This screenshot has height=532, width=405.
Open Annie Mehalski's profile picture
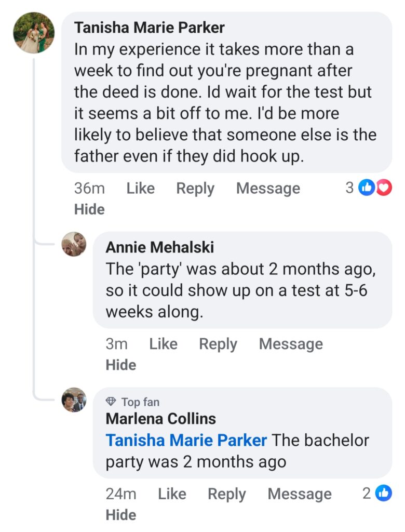pos(74,244)
